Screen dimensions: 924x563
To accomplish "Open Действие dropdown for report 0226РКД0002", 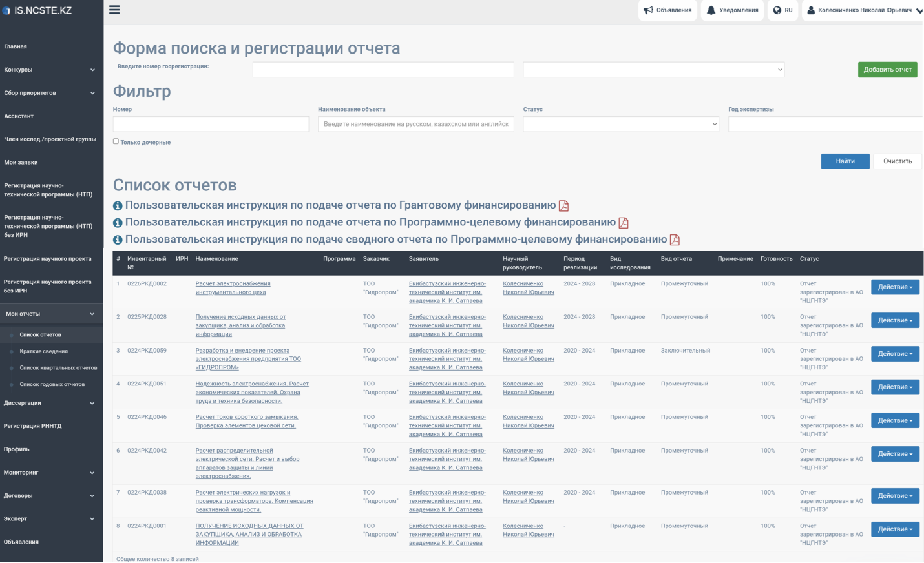I will [894, 287].
